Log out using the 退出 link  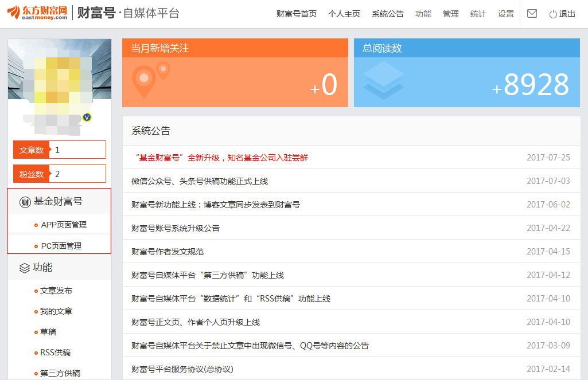click(x=567, y=14)
